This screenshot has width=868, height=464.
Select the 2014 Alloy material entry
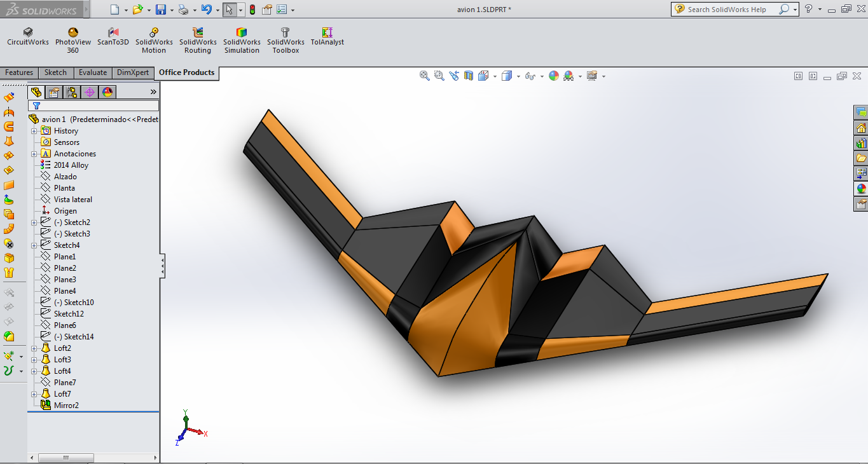71,165
